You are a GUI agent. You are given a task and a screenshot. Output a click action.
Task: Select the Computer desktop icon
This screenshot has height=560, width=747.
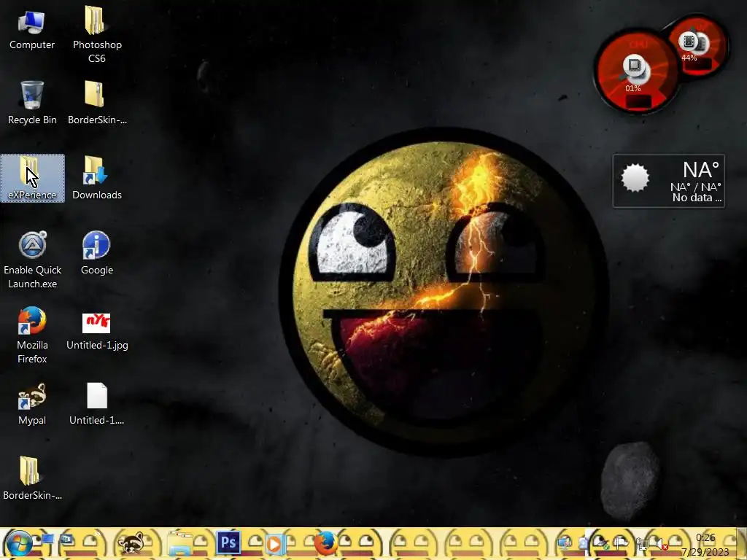coord(32,29)
